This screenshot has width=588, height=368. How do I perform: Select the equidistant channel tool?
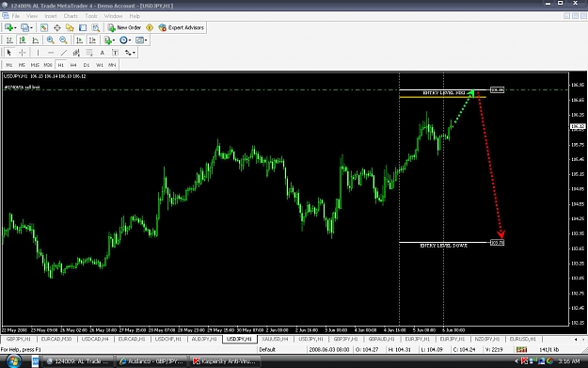76,53
